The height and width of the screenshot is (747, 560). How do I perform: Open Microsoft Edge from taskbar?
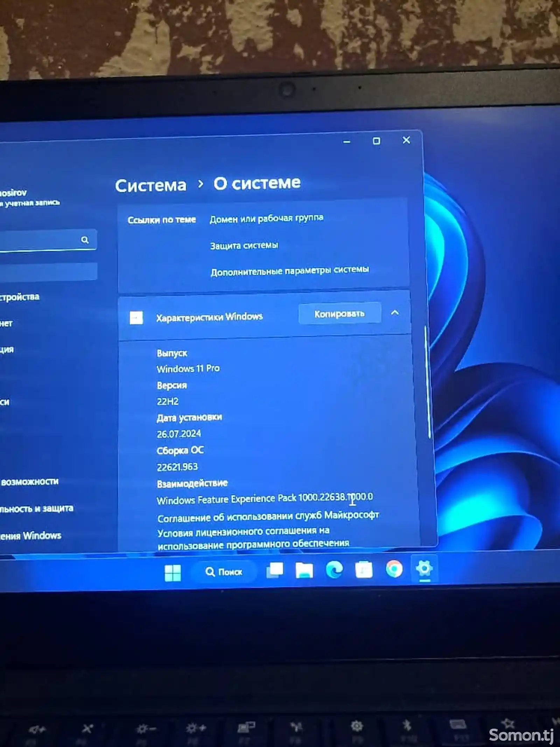tap(334, 570)
